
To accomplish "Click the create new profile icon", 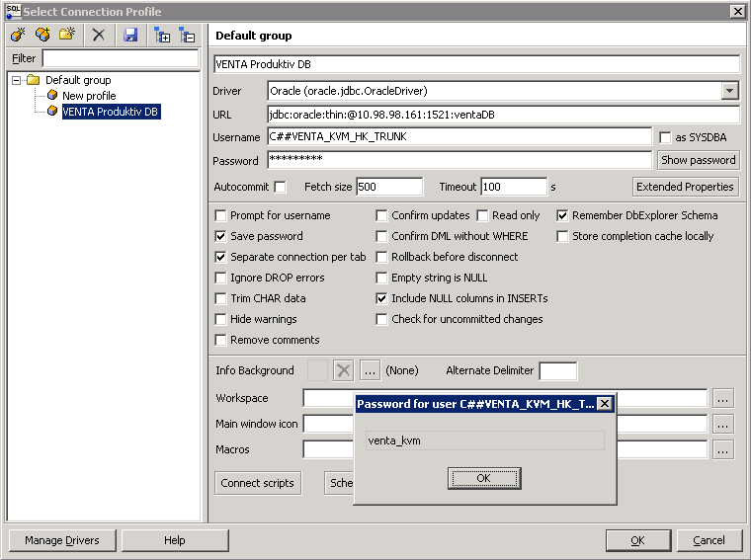I will click(x=17, y=35).
